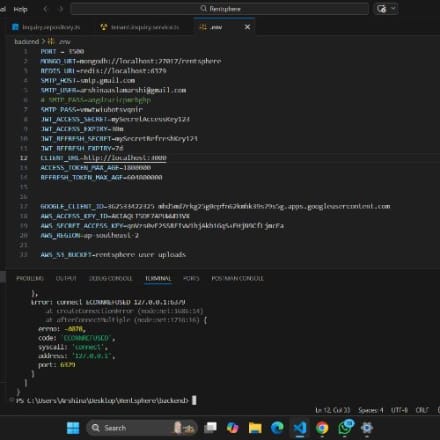Image resolution: width=440 pixels, height=440 pixels.
Task: Click the commented SMTP_PASS line
Action: pos(96,100)
